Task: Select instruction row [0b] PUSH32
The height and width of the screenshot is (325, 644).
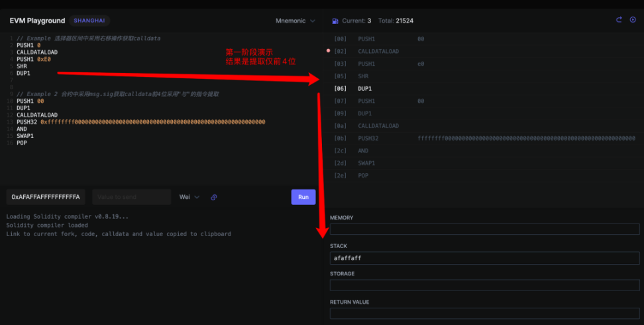Action: [x=484, y=138]
